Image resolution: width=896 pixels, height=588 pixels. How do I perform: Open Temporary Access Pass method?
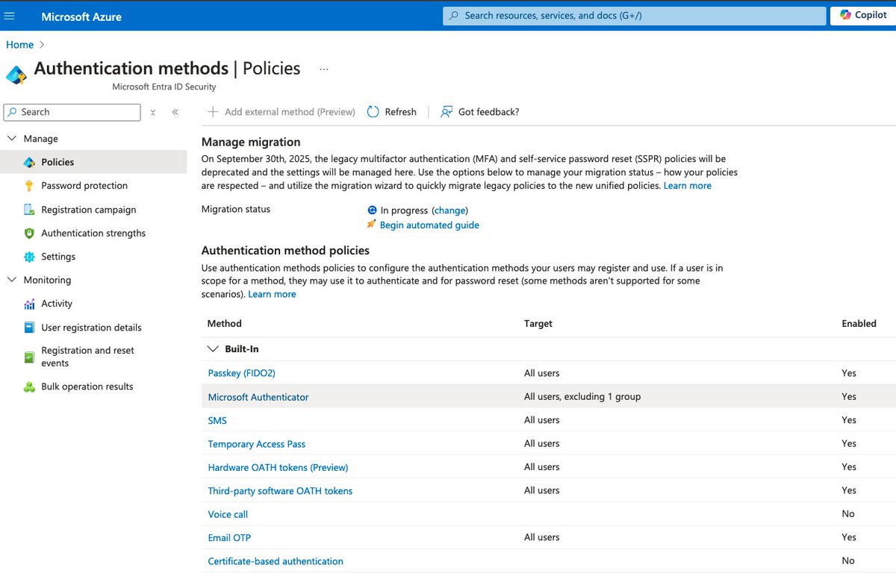click(257, 444)
